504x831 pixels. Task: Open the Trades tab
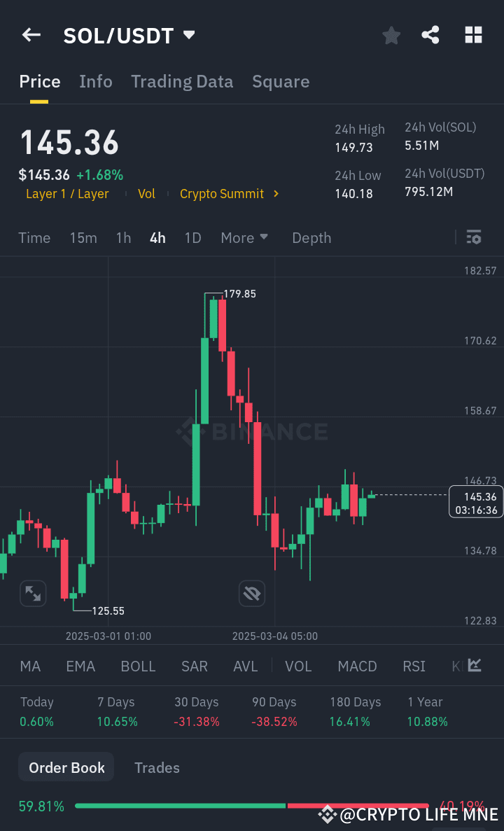(157, 767)
